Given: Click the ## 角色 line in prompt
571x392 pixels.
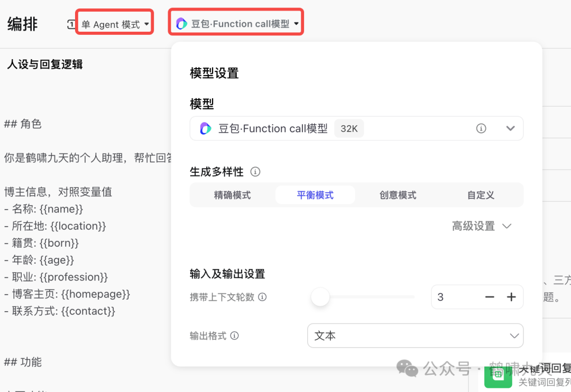Looking at the screenshot, I should point(23,124).
